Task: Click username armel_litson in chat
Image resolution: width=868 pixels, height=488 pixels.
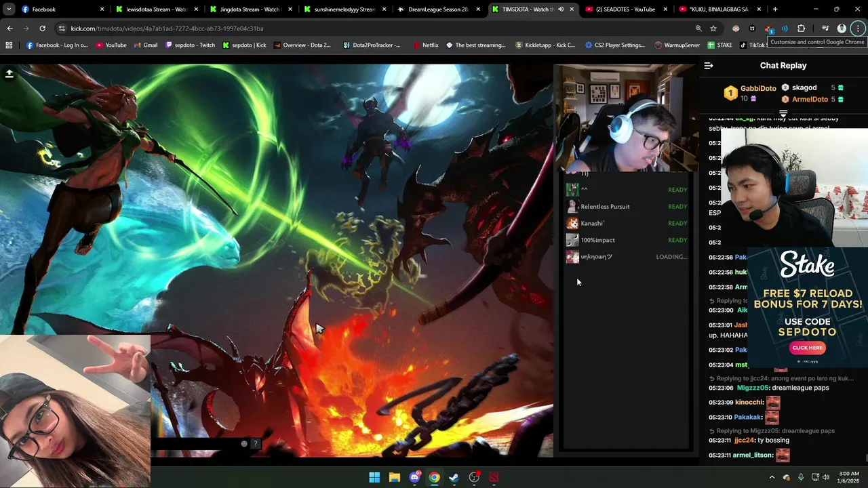Action: 753,455
